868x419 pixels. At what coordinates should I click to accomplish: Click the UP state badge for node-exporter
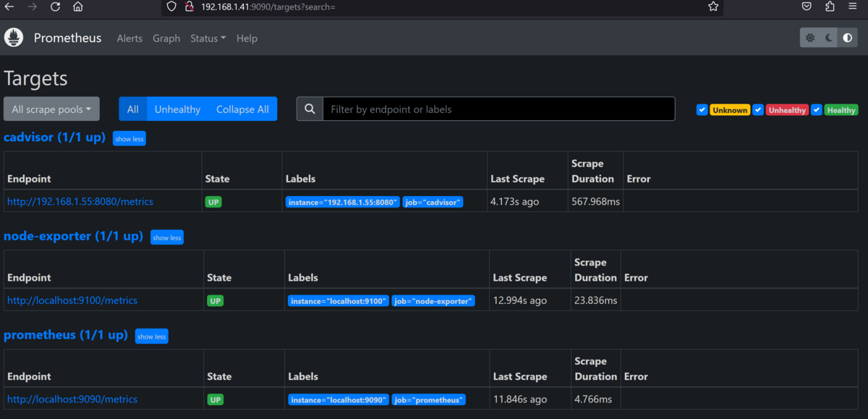(x=216, y=300)
